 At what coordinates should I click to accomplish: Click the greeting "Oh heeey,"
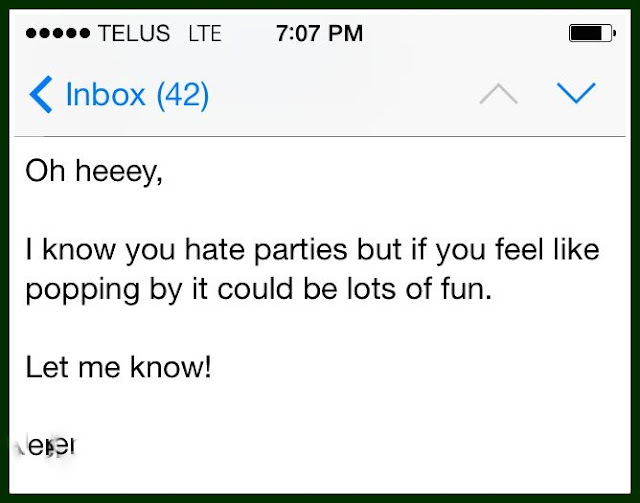click(93, 172)
